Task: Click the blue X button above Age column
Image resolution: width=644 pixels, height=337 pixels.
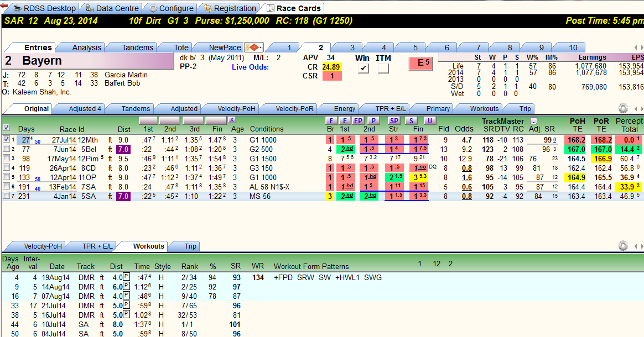Action: [x=232, y=120]
